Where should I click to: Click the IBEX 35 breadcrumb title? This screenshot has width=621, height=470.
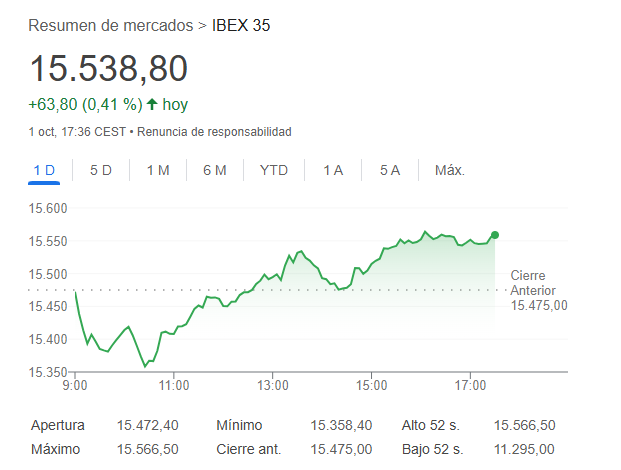tap(241, 25)
